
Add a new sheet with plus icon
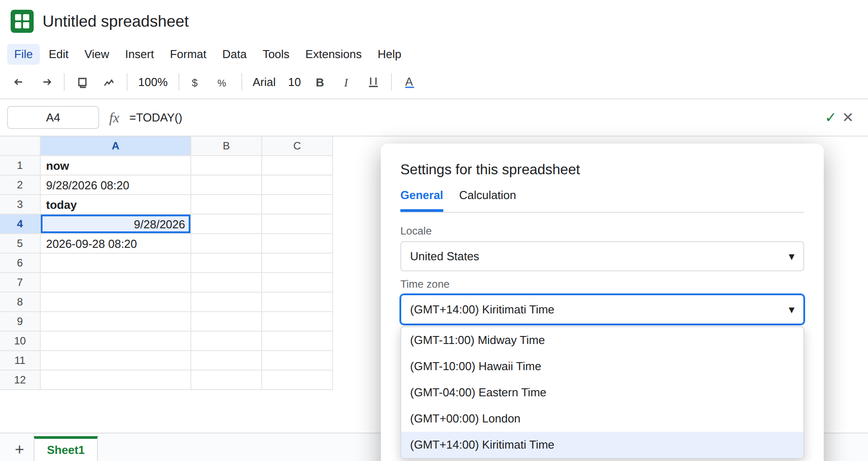pyautogui.click(x=19, y=450)
